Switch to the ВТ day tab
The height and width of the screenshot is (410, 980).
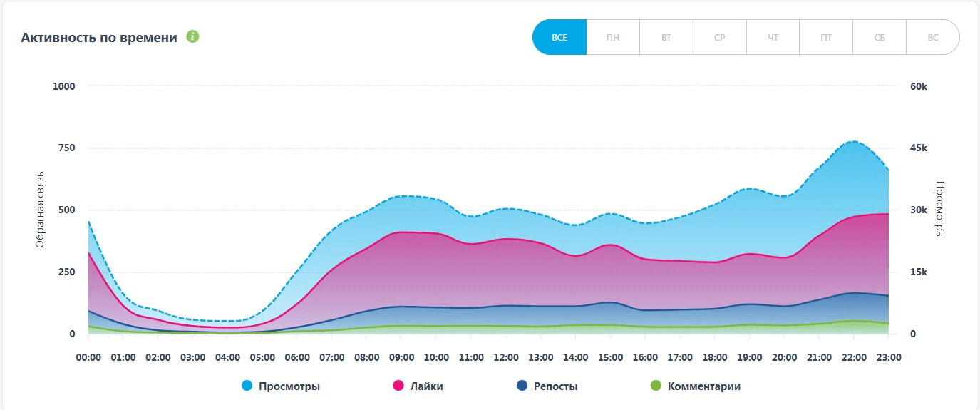(x=666, y=37)
